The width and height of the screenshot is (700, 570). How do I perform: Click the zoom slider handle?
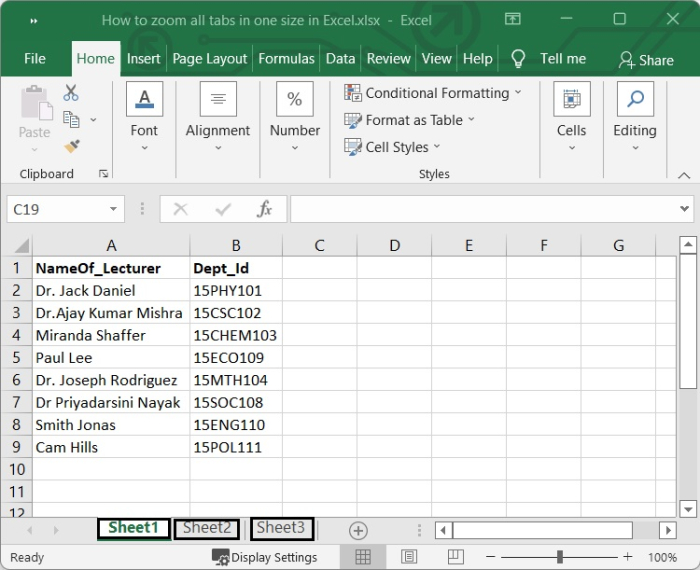click(560, 557)
